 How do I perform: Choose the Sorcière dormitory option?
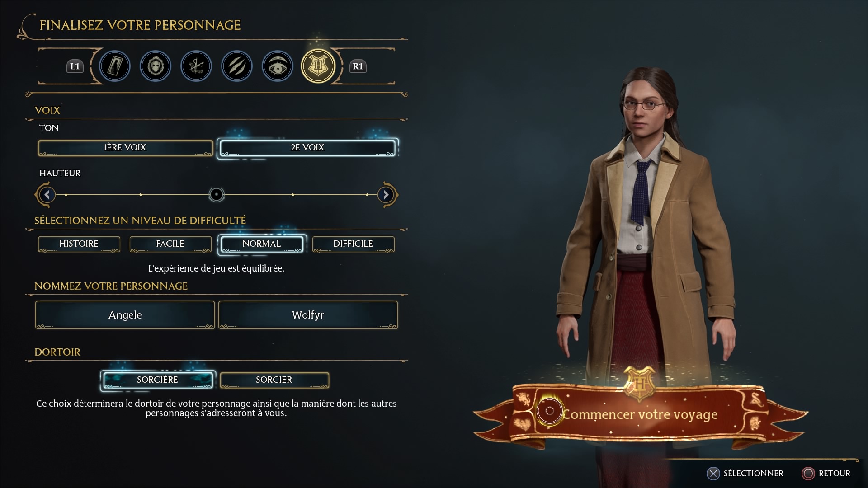157,380
